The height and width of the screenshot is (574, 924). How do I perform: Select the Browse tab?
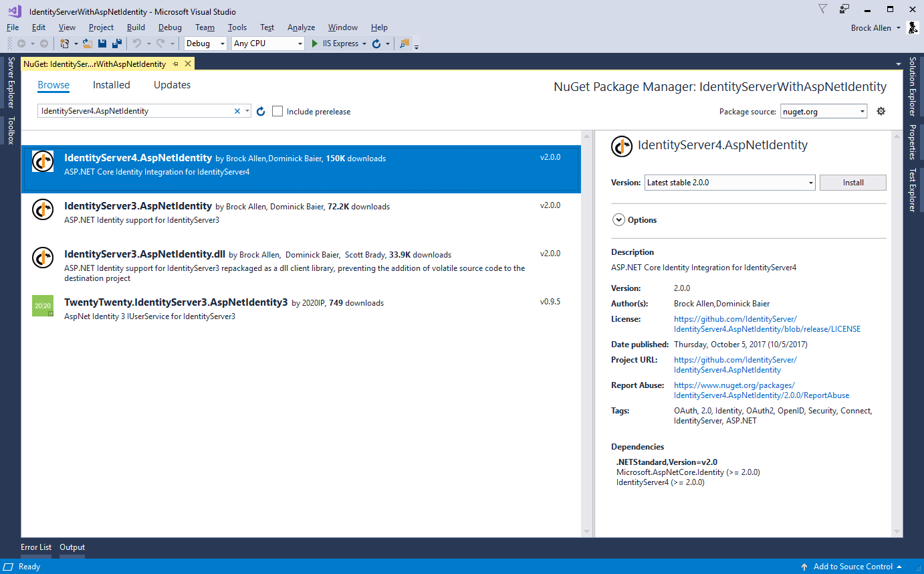pos(53,85)
